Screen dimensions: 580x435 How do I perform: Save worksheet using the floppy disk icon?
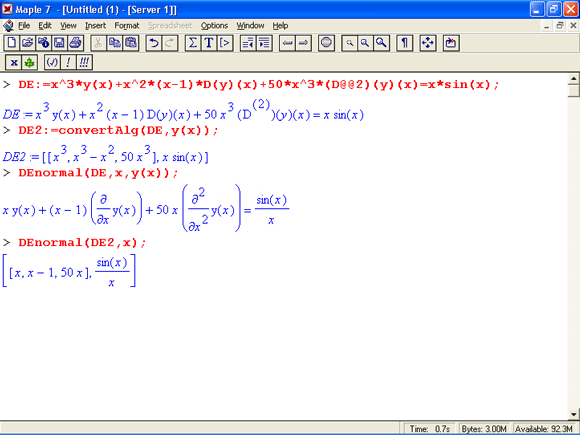point(59,43)
